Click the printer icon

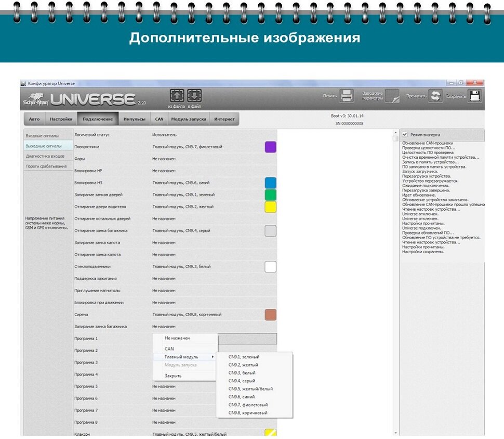pos(347,96)
